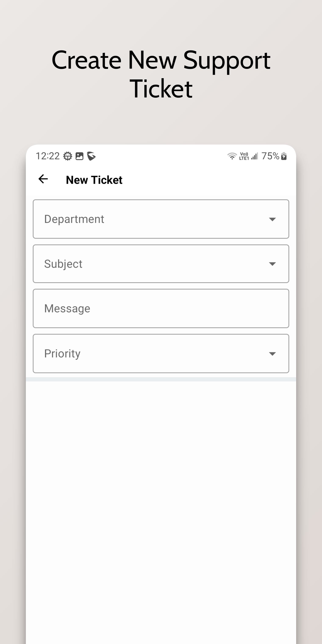Go back using the arrow icon

[43, 179]
